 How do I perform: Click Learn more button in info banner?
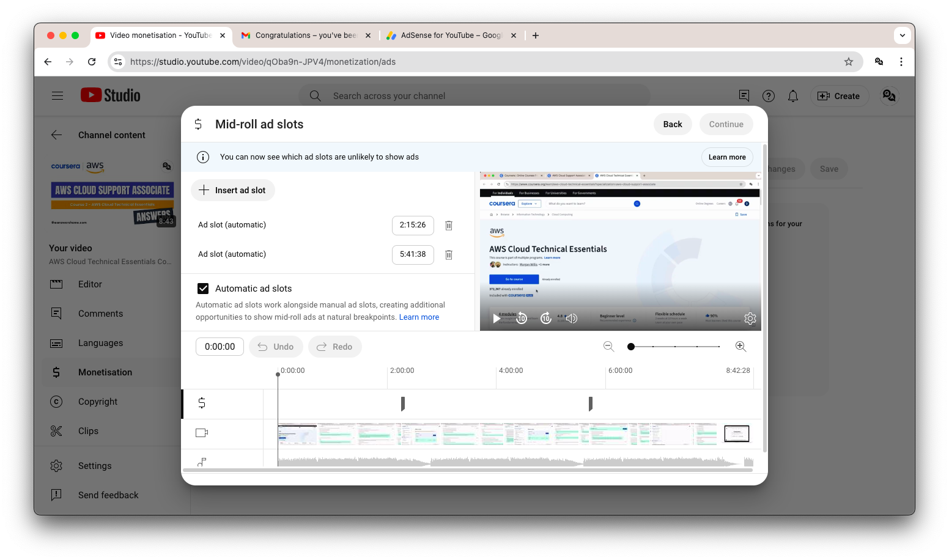pos(727,157)
